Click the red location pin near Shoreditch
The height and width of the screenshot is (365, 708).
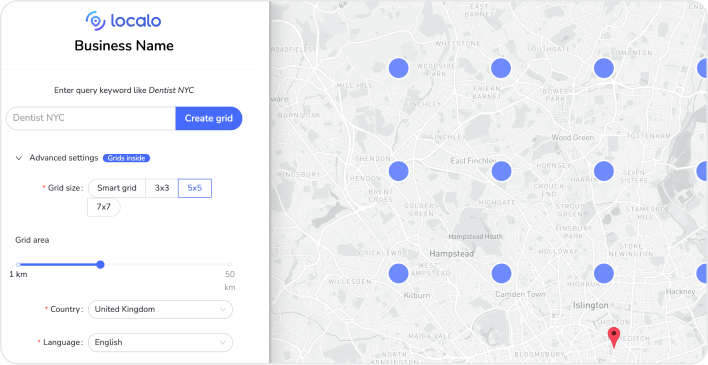coord(614,337)
